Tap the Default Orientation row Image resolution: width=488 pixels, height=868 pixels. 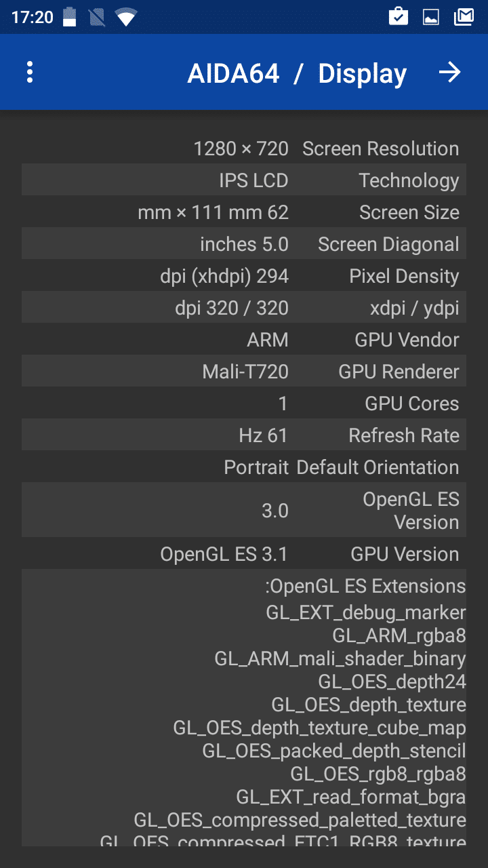click(x=244, y=467)
